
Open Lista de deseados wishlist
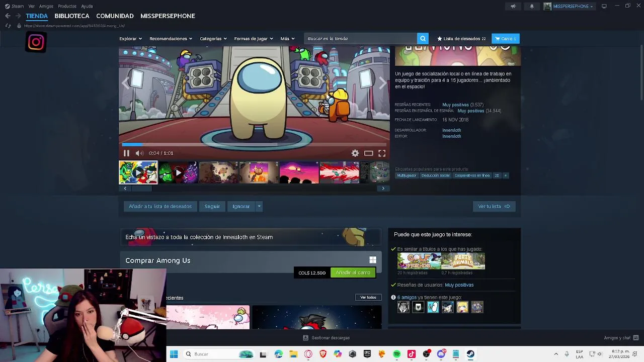[461, 39]
